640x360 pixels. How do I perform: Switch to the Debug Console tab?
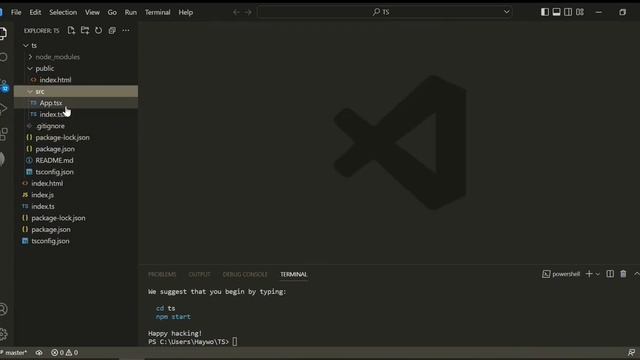[245, 274]
